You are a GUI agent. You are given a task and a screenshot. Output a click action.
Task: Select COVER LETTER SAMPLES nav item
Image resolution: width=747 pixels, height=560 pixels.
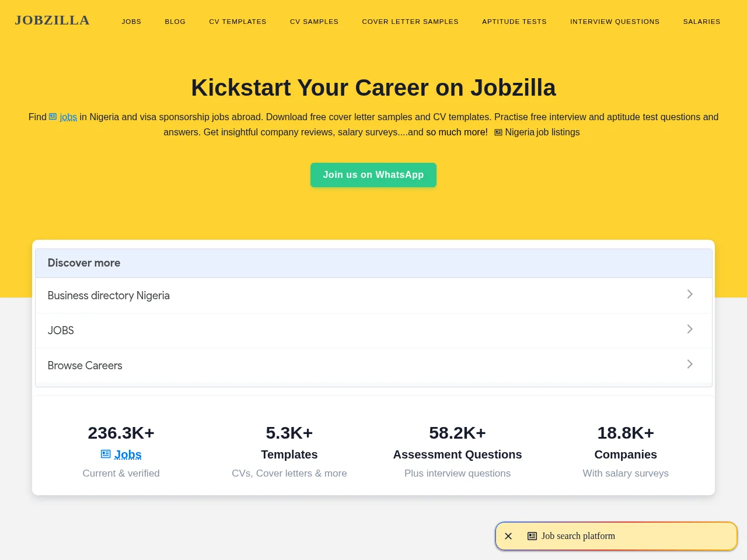click(x=410, y=22)
